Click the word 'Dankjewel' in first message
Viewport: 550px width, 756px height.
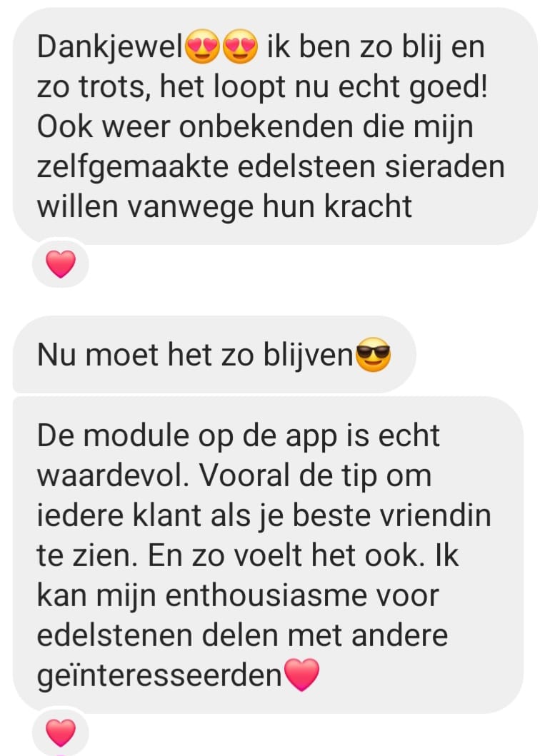110,48
